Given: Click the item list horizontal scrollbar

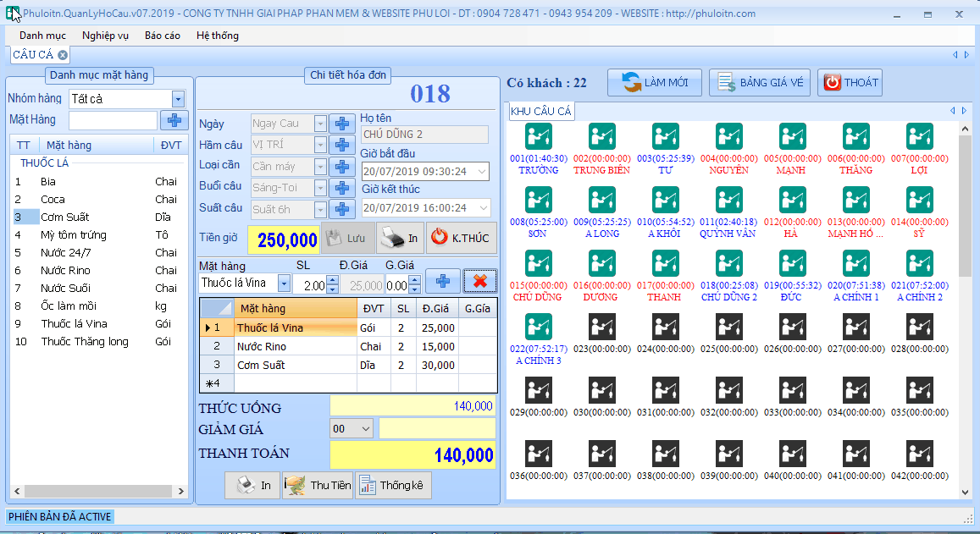Looking at the screenshot, I should coord(99,491).
